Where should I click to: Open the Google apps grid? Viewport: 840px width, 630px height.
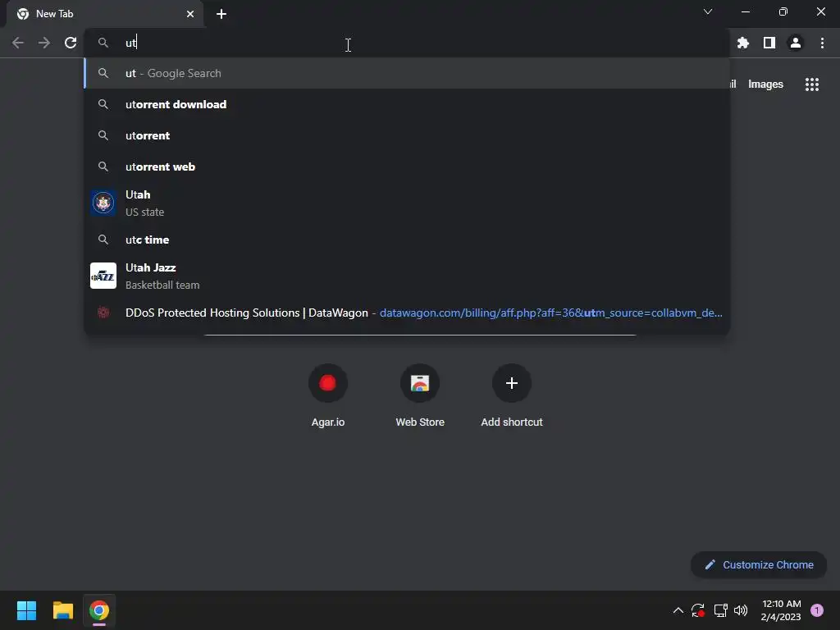[x=811, y=84]
